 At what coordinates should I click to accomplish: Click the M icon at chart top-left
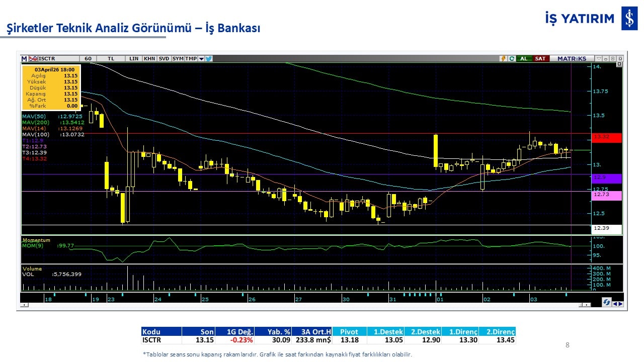(24, 59)
